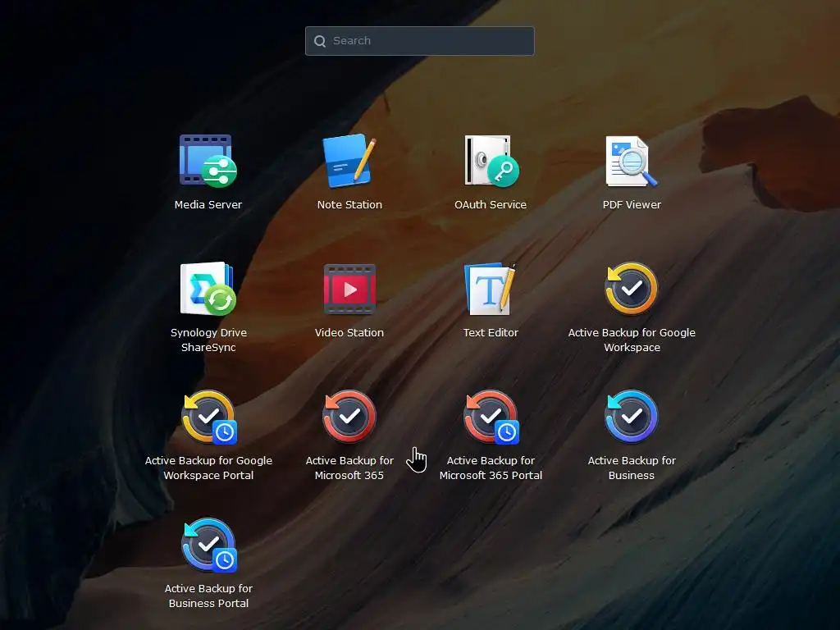Open the Text Editor icon
840x630 pixels.
(491, 289)
